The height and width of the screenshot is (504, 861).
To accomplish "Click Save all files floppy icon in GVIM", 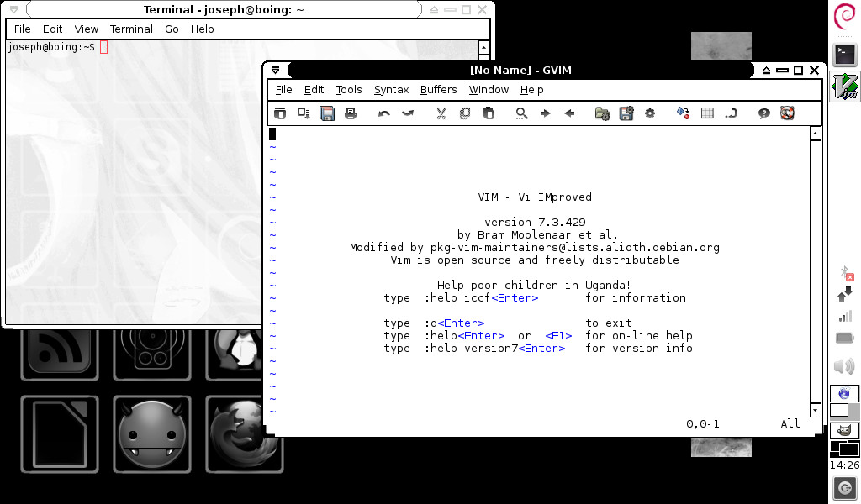I will click(x=327, y=113).
